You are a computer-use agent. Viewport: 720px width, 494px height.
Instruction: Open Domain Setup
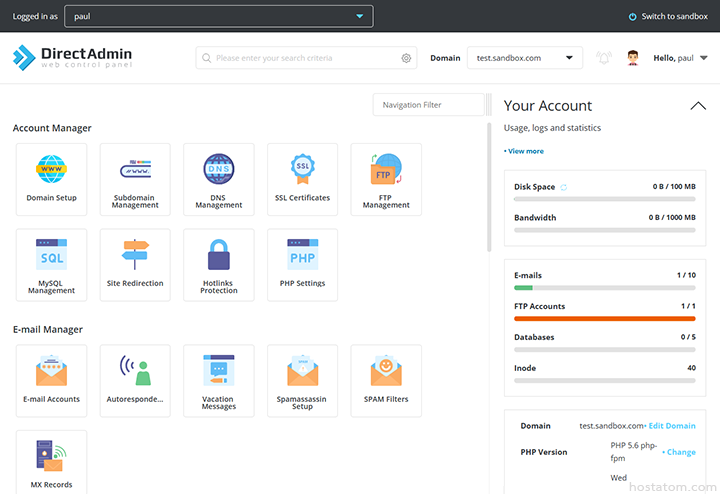tap(51, 179)
